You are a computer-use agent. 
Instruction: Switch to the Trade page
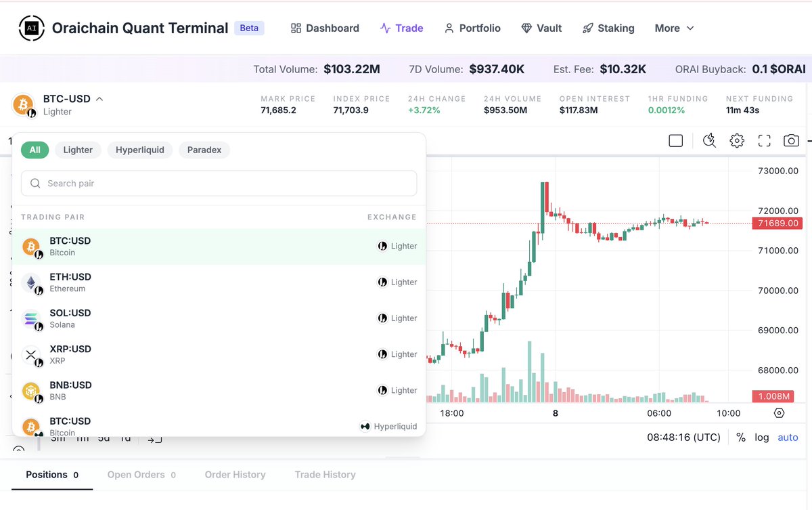coord(401,28)
